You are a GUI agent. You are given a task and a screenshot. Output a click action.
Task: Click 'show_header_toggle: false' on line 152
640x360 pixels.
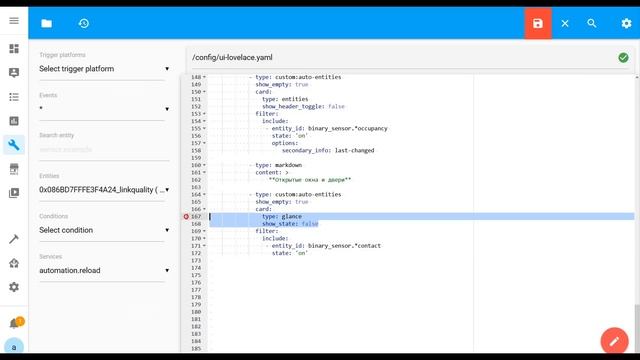tap(303, 106)
